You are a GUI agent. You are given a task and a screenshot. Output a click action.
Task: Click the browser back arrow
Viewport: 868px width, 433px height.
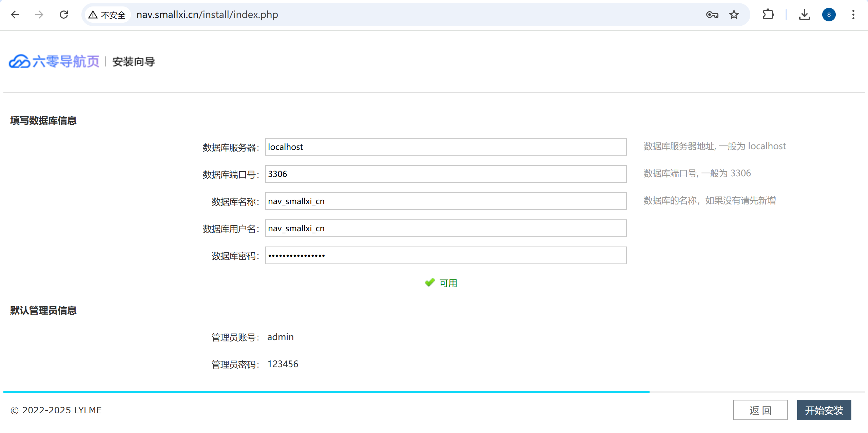15,15
